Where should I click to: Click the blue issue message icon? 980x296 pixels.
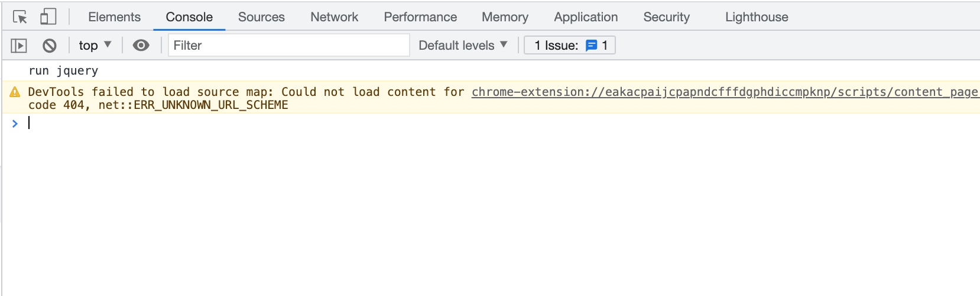591,46
